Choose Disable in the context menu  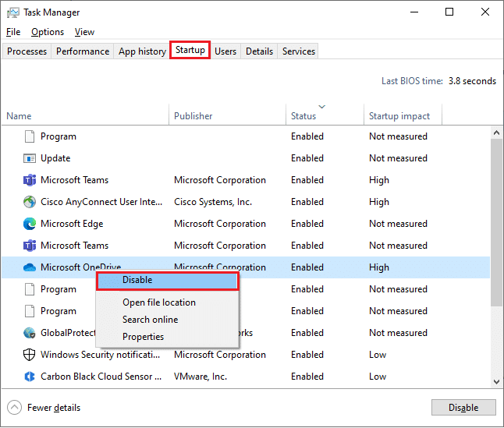(168, 280)
